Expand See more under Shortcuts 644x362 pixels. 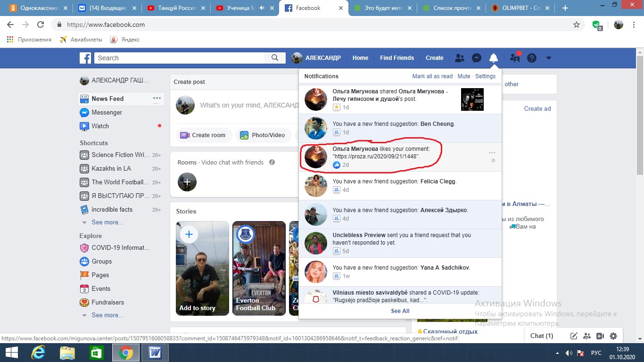[107, 222]
